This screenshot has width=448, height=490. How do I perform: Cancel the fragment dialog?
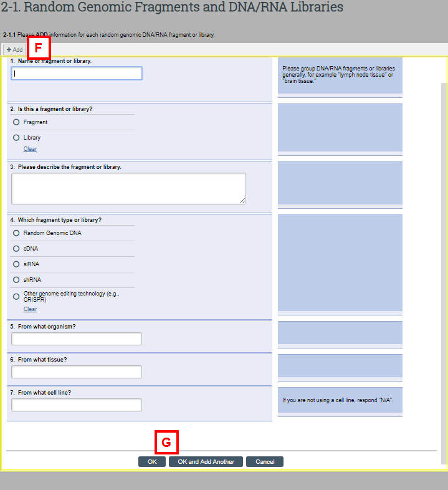pyautogui.click(x=265, y=461)
